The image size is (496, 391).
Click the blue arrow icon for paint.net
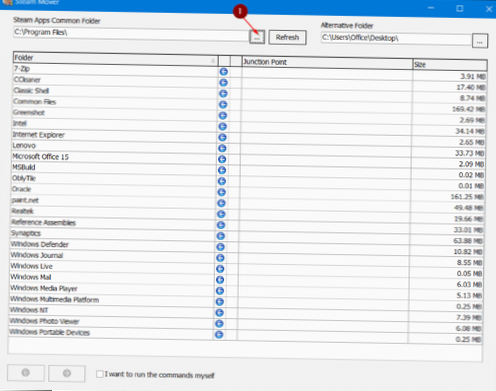[x=221, y=203]
